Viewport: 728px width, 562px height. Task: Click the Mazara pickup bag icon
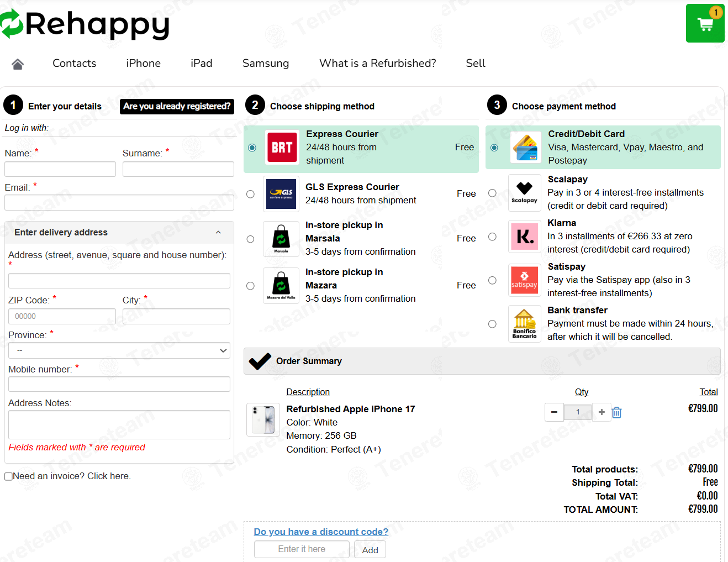pyautogui.click(x=281, y=286)
